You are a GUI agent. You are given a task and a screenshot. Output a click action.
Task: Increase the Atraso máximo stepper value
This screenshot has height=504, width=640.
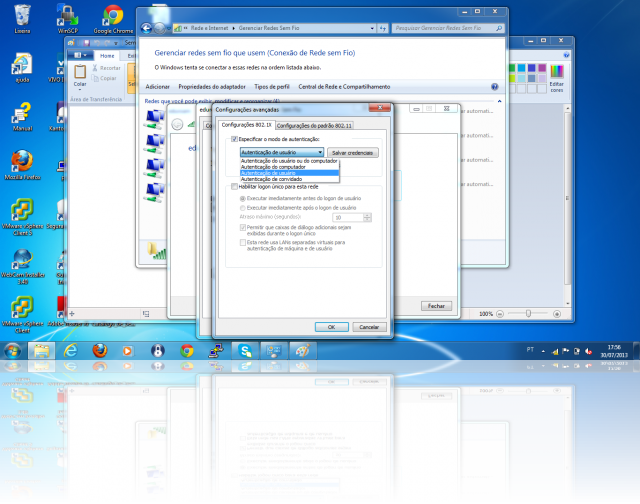[x=367, y=215]
